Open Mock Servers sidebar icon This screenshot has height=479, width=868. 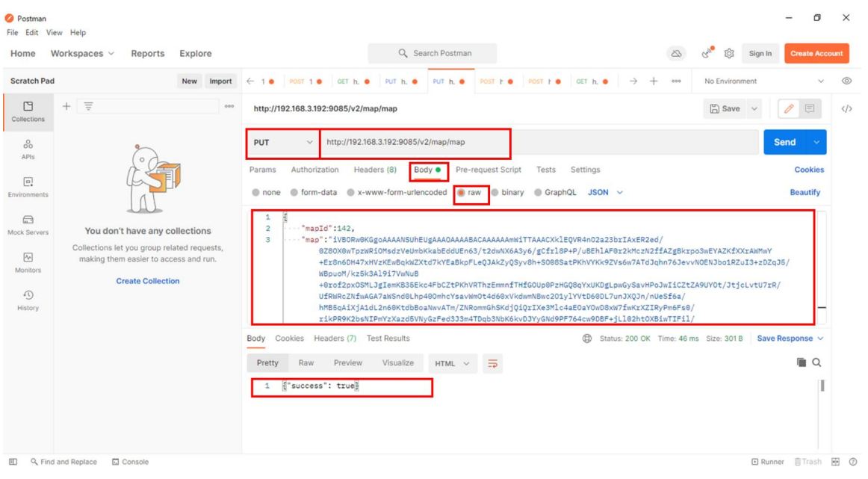[28, 224]
